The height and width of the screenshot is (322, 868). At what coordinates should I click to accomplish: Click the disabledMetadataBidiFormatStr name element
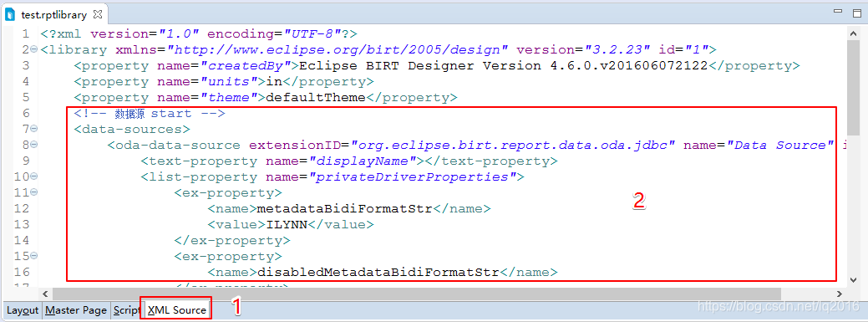point(382,272)
